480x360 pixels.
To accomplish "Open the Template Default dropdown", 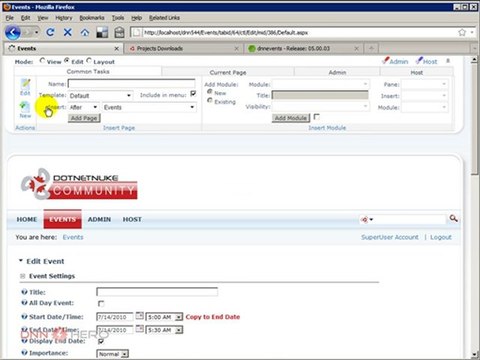I will (100, 96).
